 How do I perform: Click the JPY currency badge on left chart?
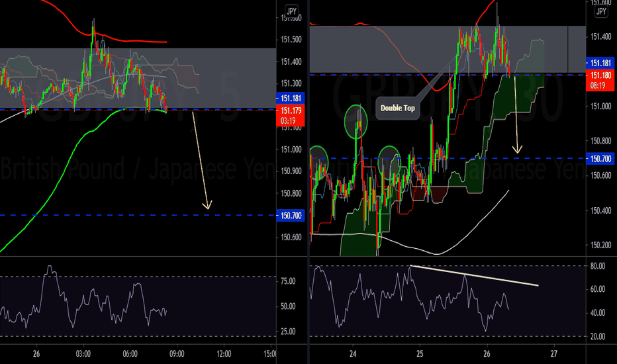pos(291,11)
